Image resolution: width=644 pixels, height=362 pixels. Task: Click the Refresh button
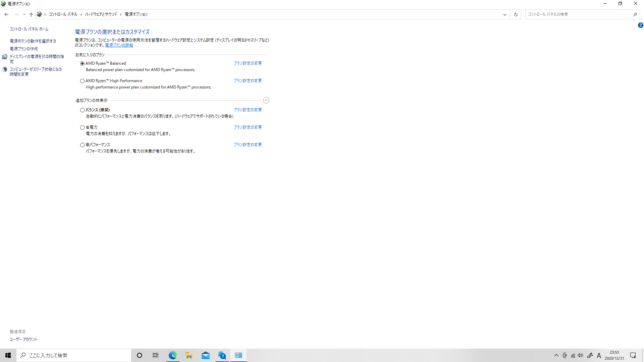coord(516,14)
